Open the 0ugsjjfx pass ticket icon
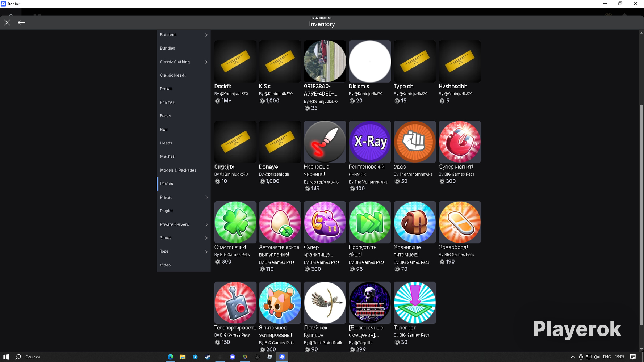 pyautogui.click(x=235, y=142)
